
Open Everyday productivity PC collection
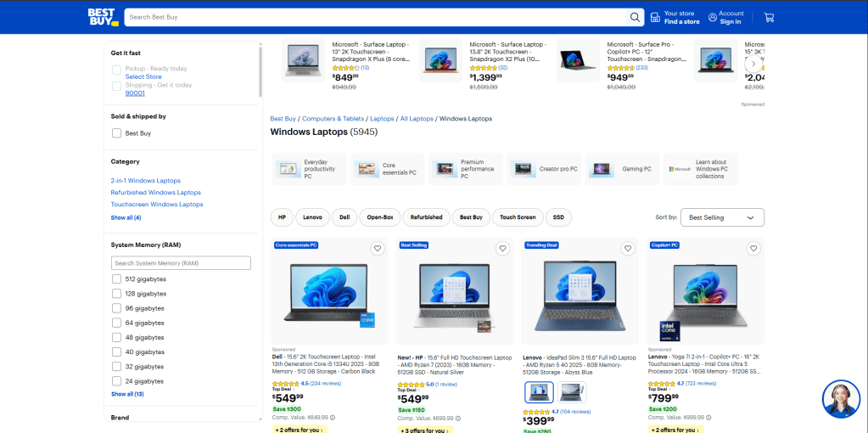pyautogui.click(x=310, y=169)
